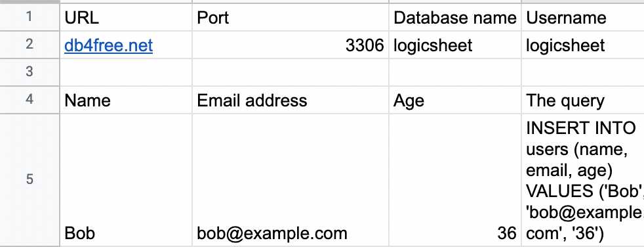Select row 2 header
The width and height of the screenshot is (644, 247).
[x=30, y=45]
